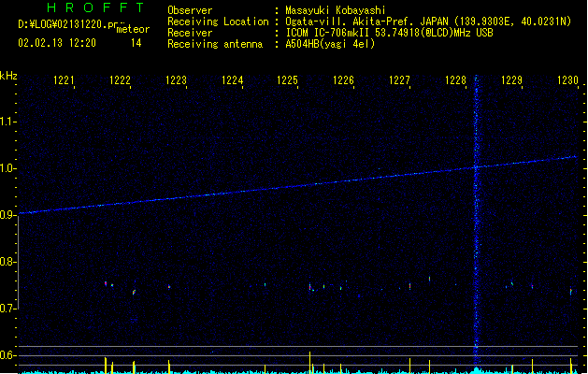This screenshot has height=374, width=588.
Task: Click the 'Receiver' field label
Action: (190, 33)
